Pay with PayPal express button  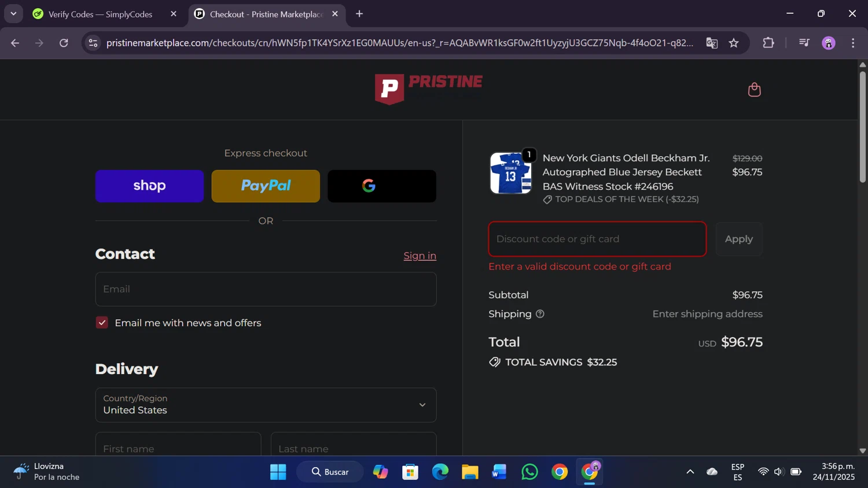[266, 186]
